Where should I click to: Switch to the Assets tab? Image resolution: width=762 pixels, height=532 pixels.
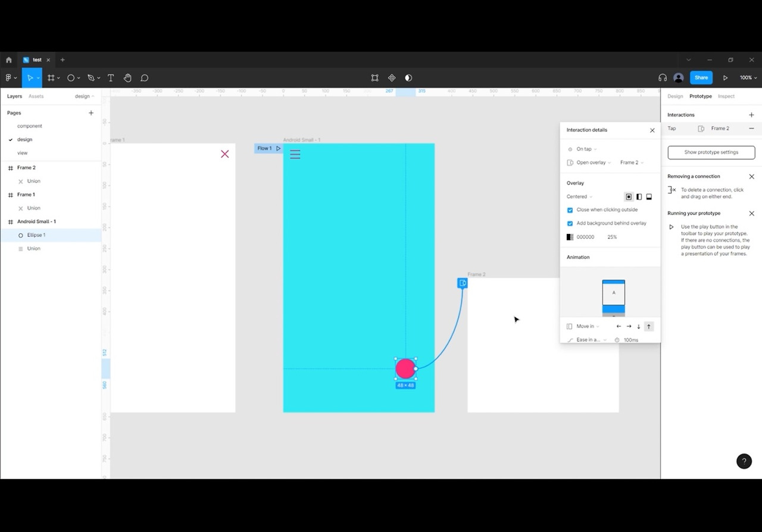click(36, 96)
